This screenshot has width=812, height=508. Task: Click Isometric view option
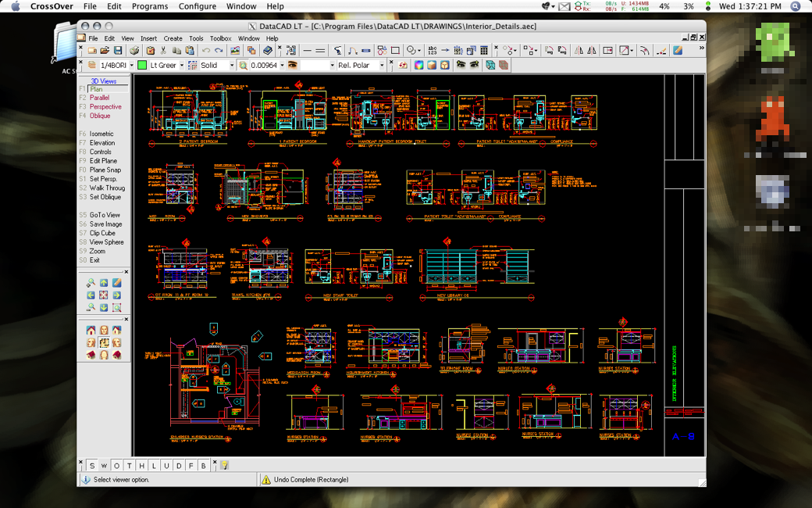pyautogui.click(x=101, y=134)
